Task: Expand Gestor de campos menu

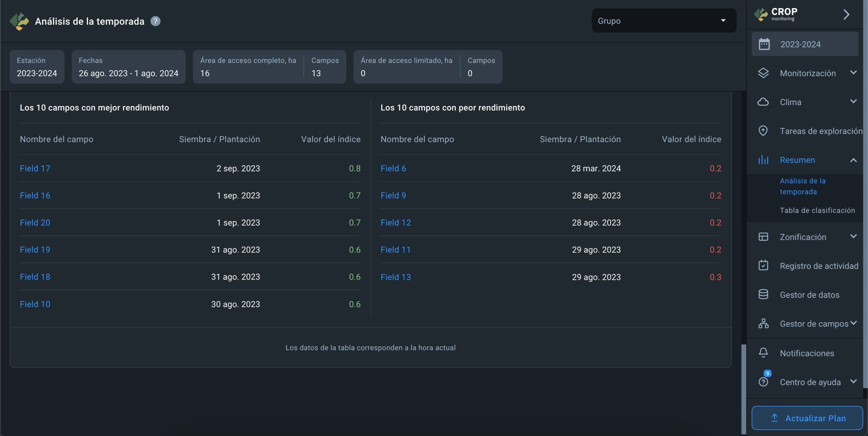Action: tap(853, 323)
